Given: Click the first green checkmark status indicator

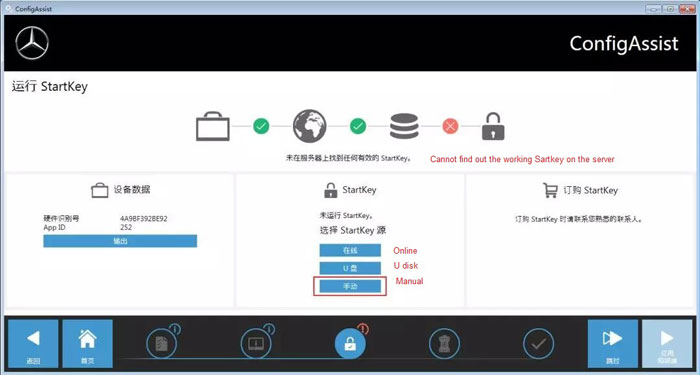Looking at the screenshot, I should pyautogui.click(x=261, y=126).
